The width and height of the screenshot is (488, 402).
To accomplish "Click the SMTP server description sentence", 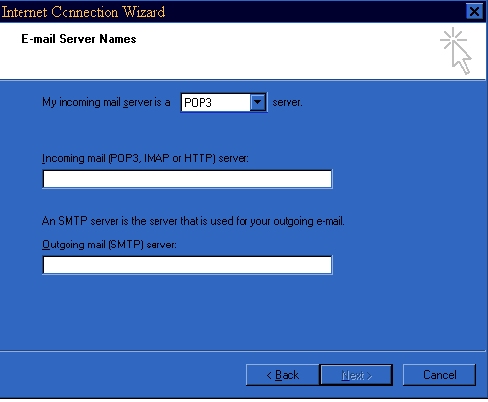I will pos(193,221).
